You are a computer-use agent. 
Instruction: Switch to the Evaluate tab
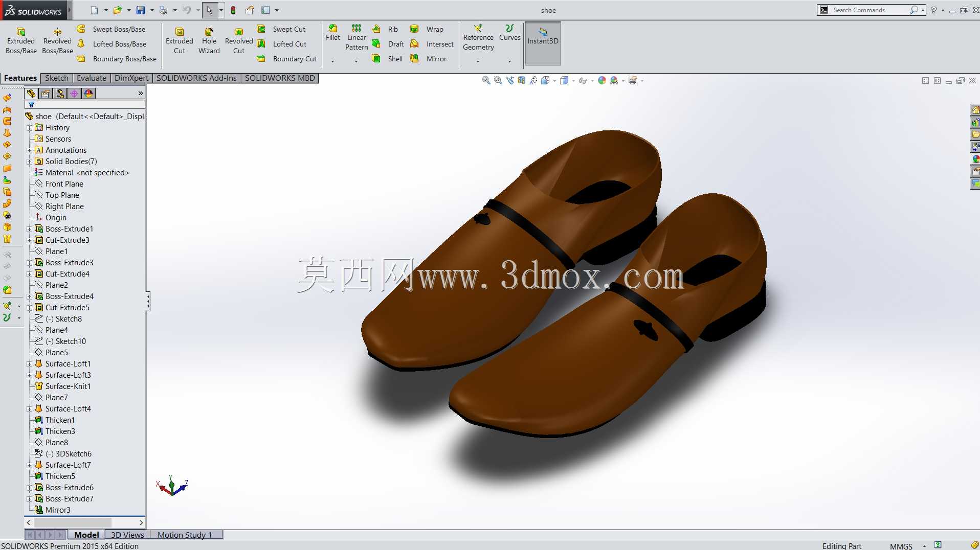pyautogui.click(x=92, y=78)
